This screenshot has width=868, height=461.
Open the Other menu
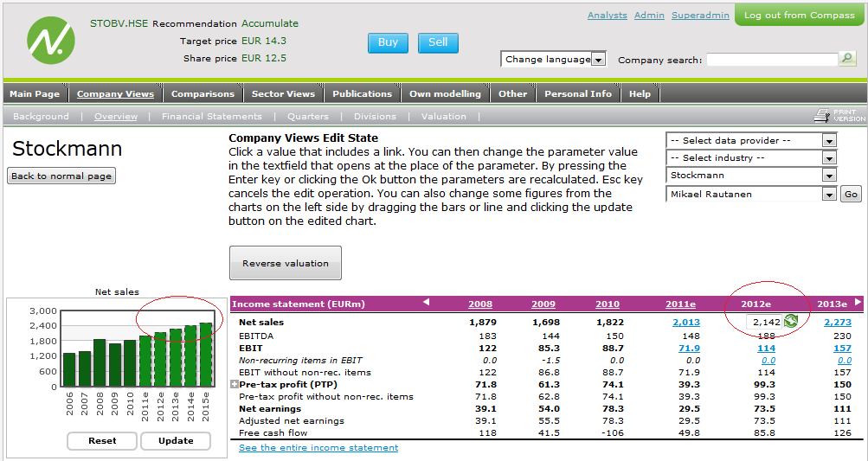coord(512,93)
